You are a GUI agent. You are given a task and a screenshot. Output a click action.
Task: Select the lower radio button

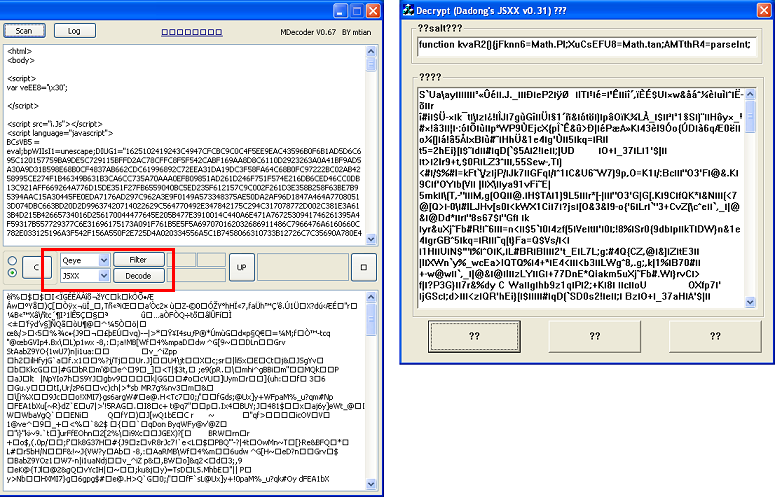11,273
